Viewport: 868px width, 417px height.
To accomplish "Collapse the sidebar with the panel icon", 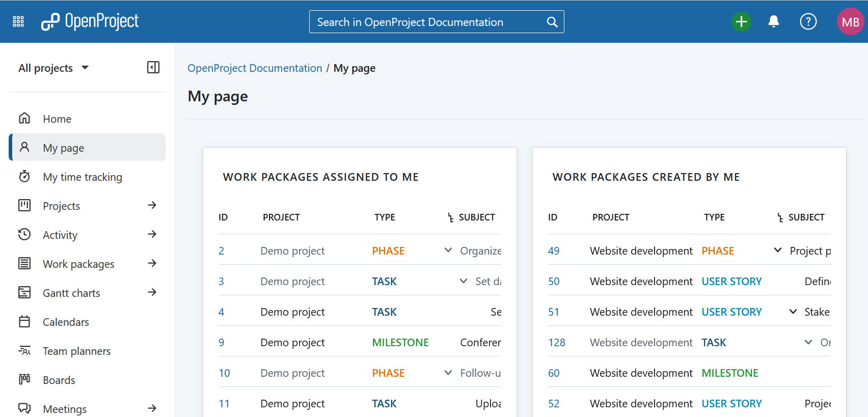I will click(x=153, y=67).
